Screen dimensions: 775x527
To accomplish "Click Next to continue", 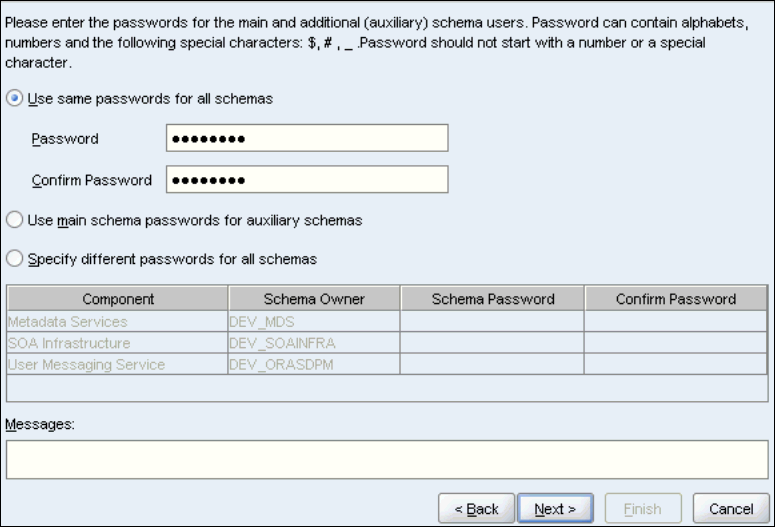I will coord(555,509).
